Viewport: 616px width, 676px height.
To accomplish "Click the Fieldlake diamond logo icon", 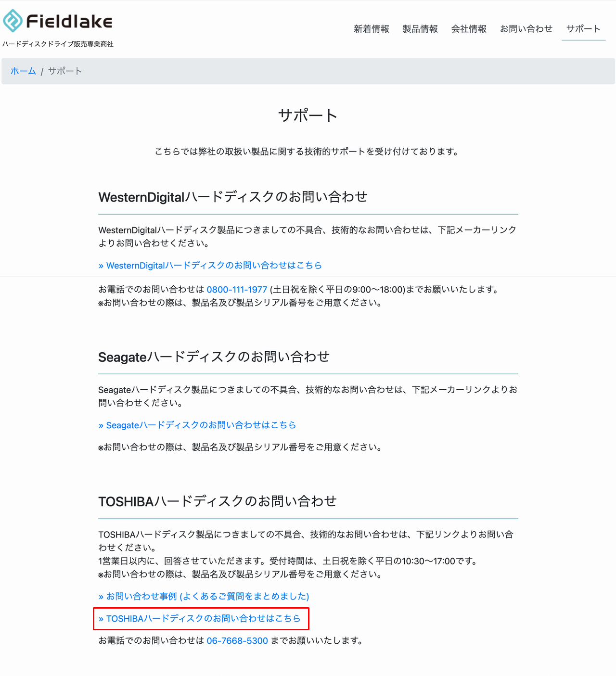I will (x=13, y=21).
